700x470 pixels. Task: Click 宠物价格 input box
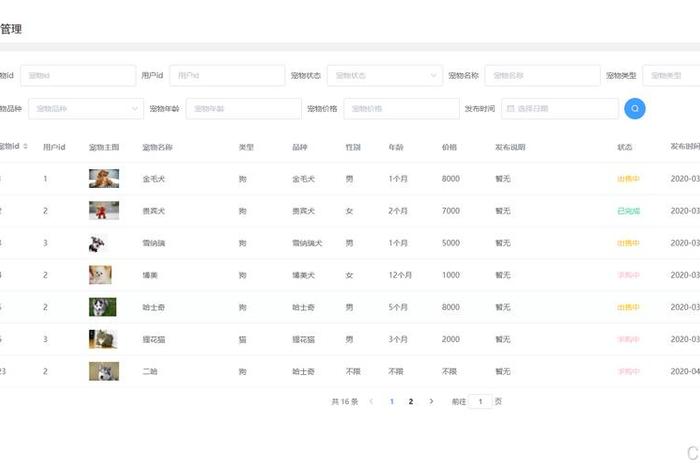[x=400, y=108]
